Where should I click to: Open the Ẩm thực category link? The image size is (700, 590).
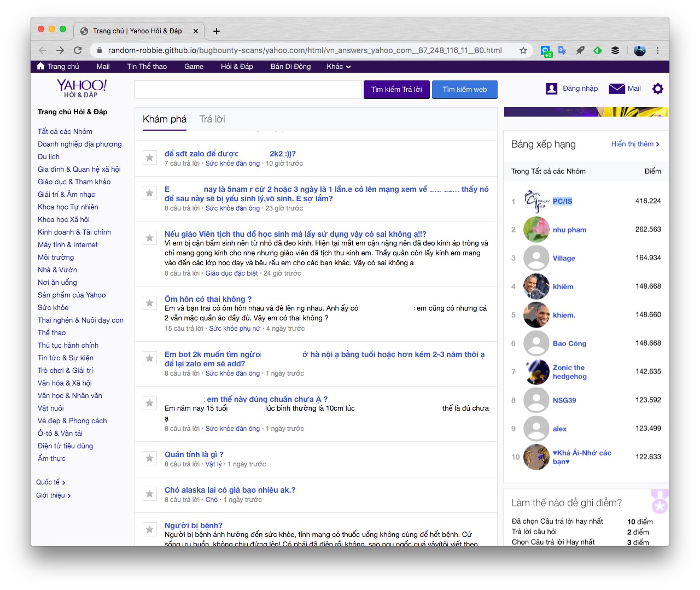tap(51, 458)
